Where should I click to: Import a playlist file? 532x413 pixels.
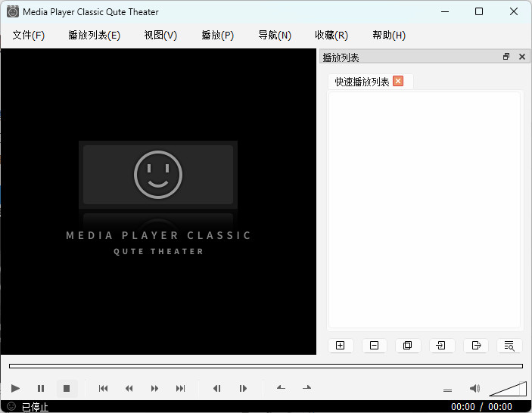(x=440, y=345)
